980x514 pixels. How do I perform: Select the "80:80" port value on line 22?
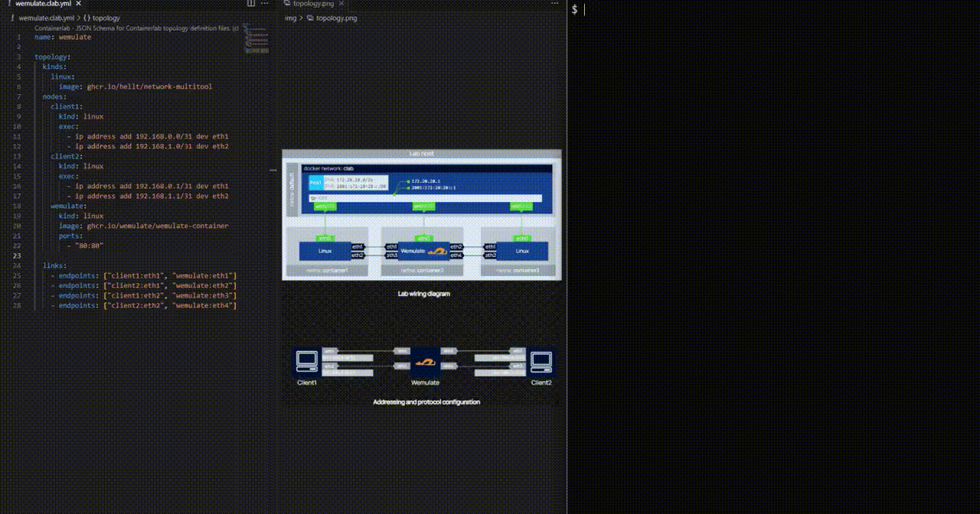[x=90, y=246]
